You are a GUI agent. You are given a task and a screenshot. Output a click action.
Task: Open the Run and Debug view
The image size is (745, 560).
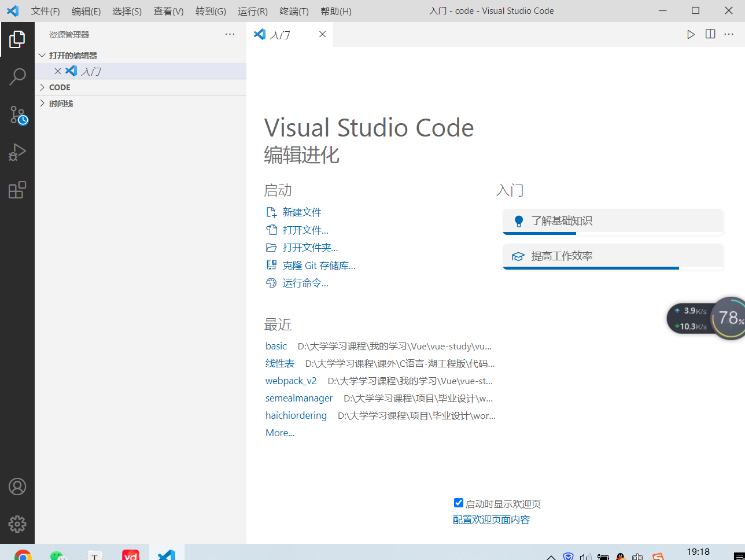17,152
